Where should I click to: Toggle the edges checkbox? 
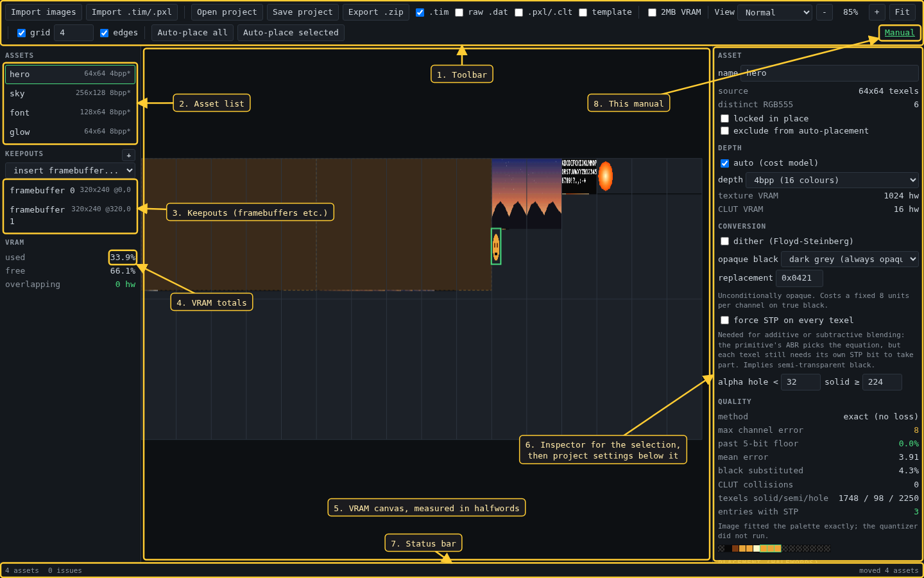pos(104,33)
